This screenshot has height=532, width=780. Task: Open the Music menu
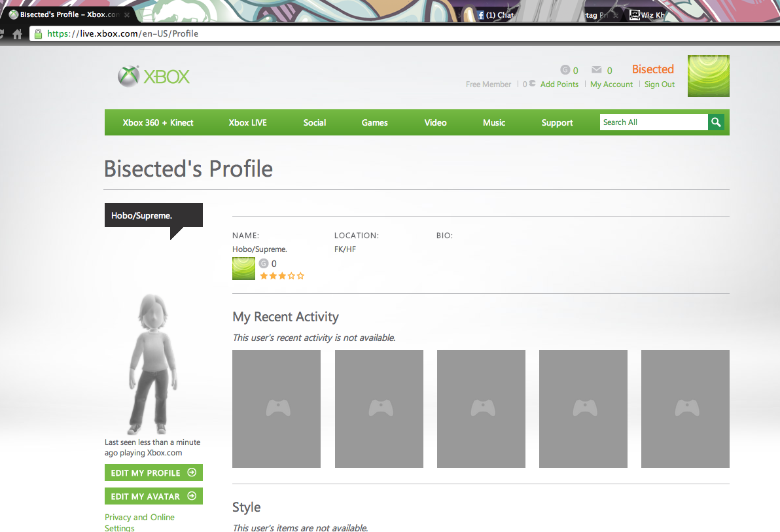click(x=494, y=122)
